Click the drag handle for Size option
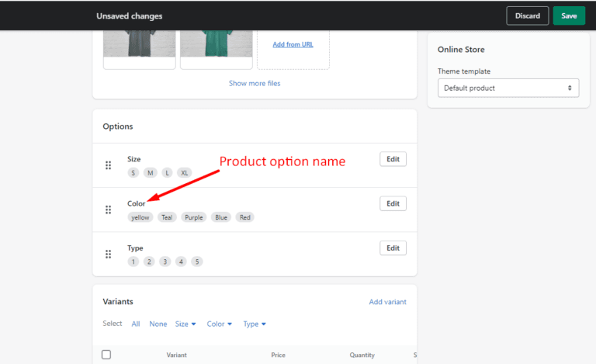Screen dimensions: 596x364 point(108,165)
